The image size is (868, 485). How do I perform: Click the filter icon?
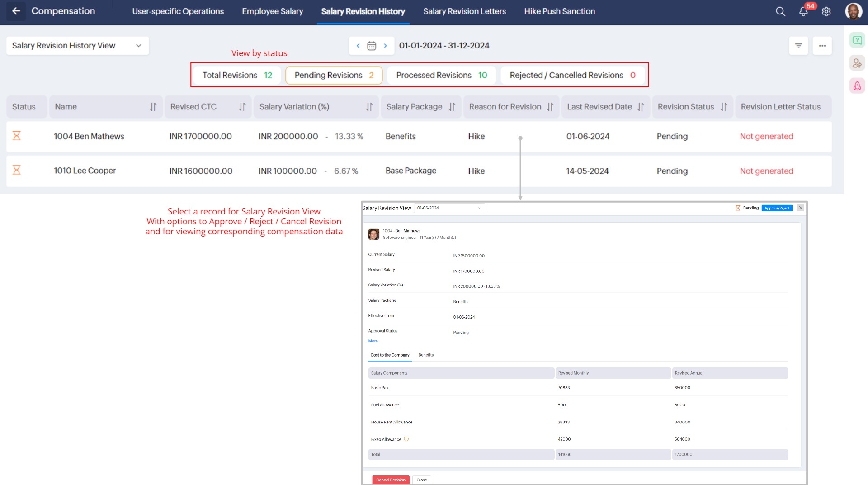[798, 46]
